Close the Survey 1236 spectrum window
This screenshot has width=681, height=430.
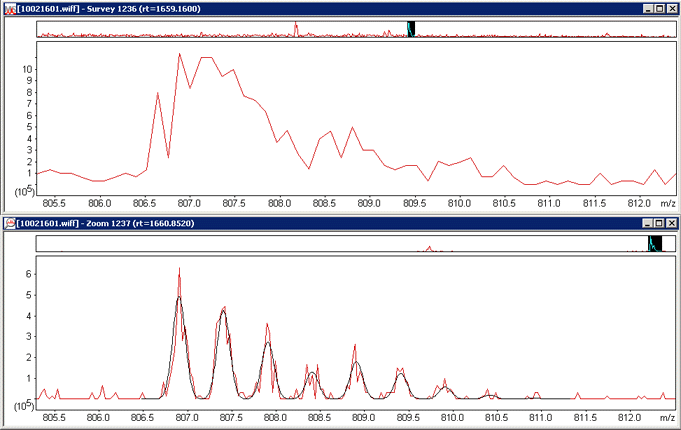coord(671,9)
